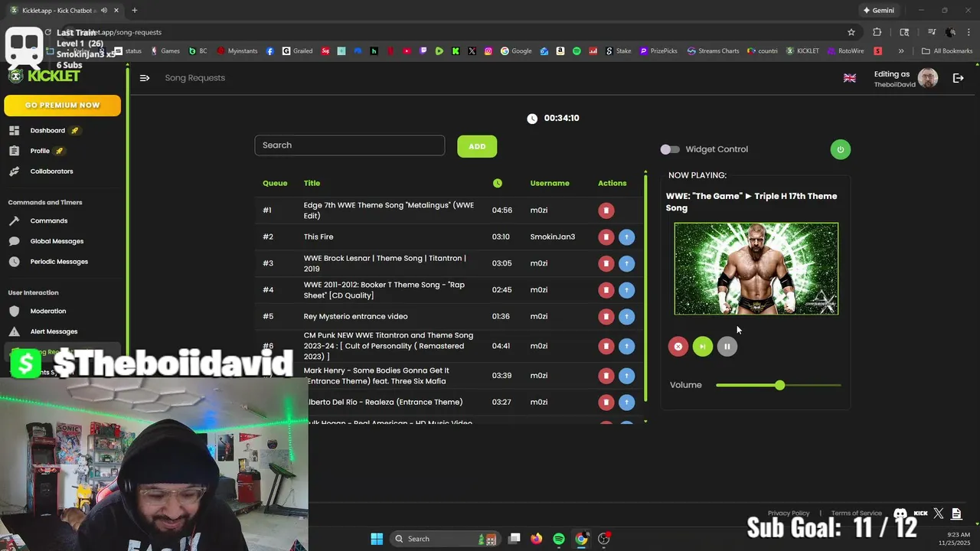Expand the bookmarks overflow chevron

[x=901, y=51]
